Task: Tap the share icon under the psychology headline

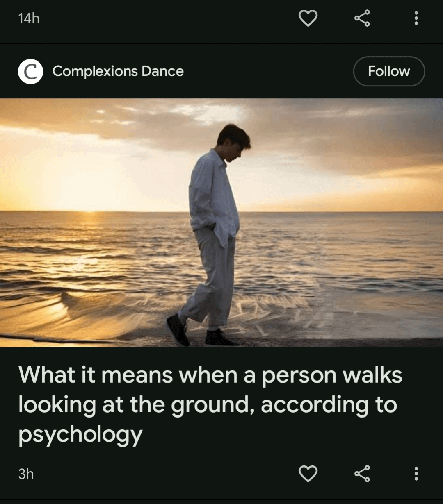Action: 362,474
